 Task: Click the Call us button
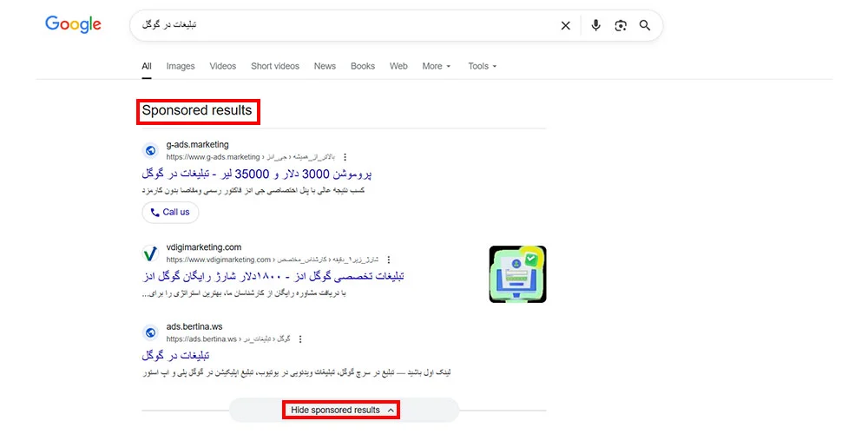(x=170, y=212)
